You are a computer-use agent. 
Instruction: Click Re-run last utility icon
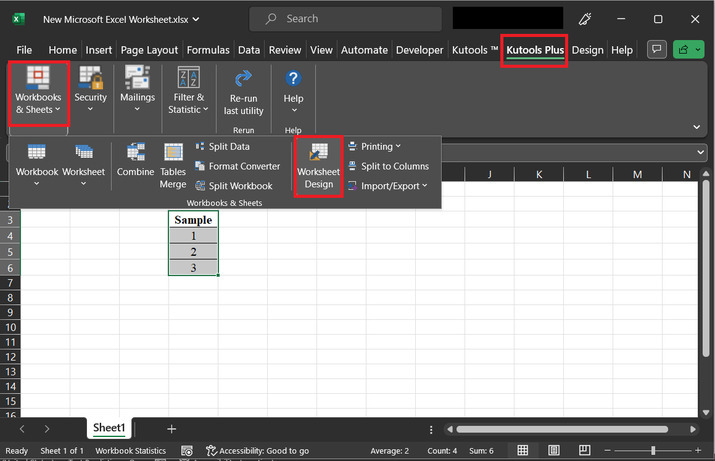click(x=243, y=92)
